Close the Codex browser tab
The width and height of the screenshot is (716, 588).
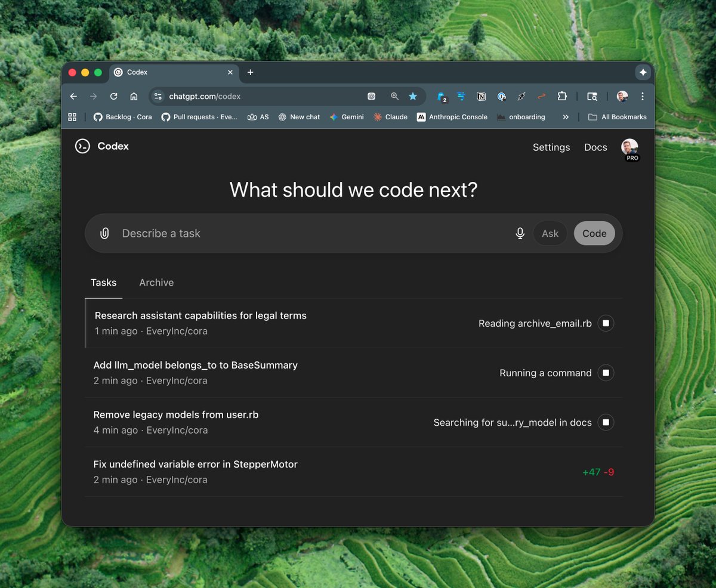pos(230,72)
